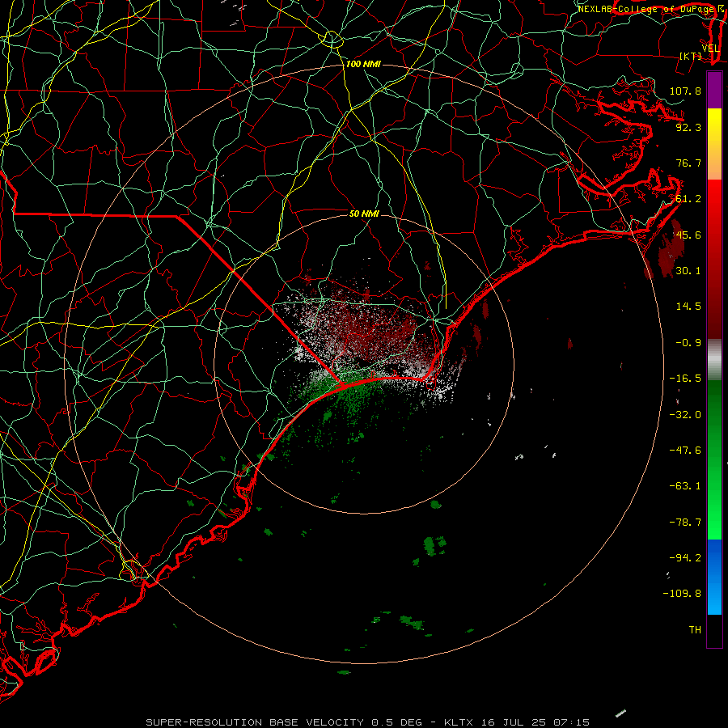
Task: Click the 92.3 legend value
Action: [688, 127]
